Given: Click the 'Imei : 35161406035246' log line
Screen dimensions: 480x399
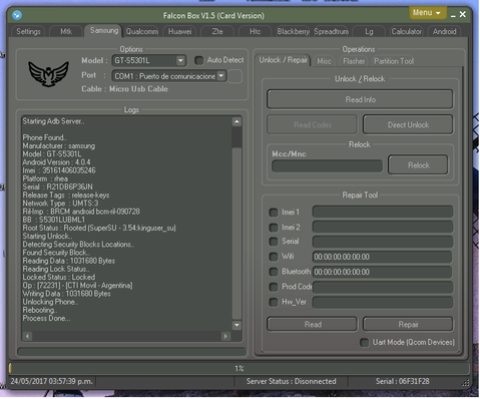Looking at the screenshot, I should pyautogui.click(x=59, y=171).
